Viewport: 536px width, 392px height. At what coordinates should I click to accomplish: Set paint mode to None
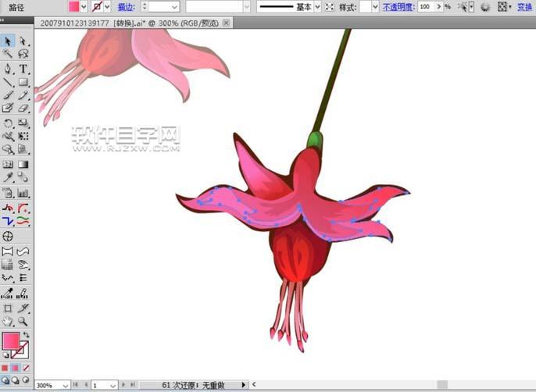pos(26,368)
